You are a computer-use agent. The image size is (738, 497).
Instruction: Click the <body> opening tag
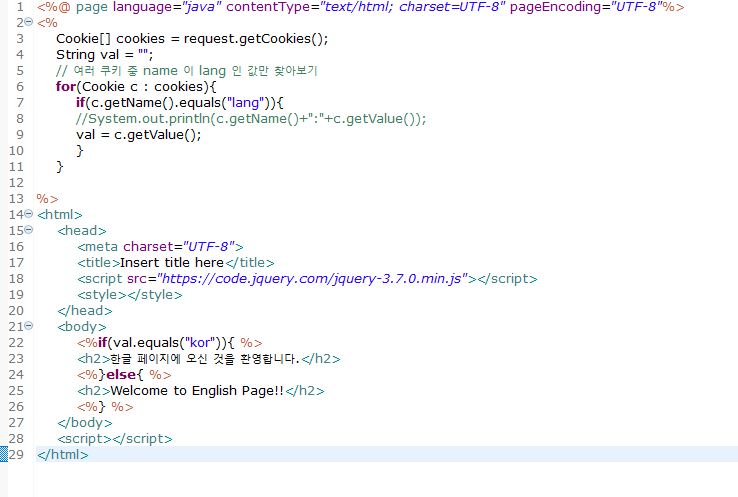pos(82,327)
